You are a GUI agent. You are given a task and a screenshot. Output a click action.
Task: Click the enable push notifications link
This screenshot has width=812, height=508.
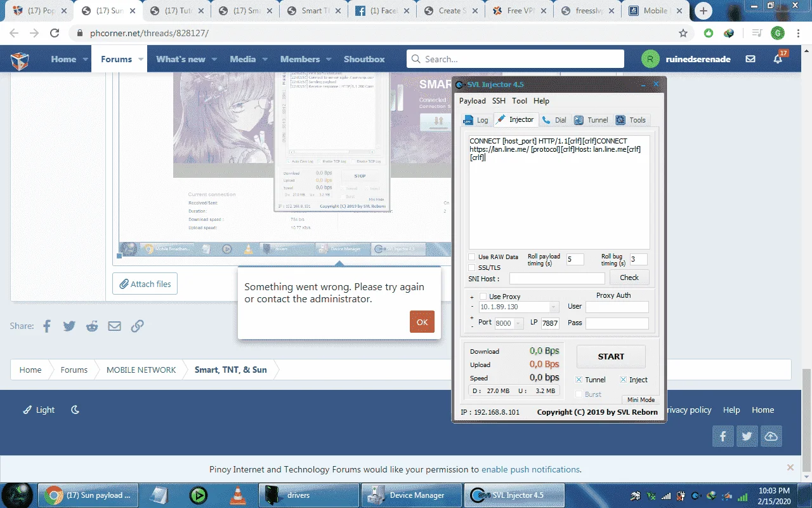coord(530,470)
